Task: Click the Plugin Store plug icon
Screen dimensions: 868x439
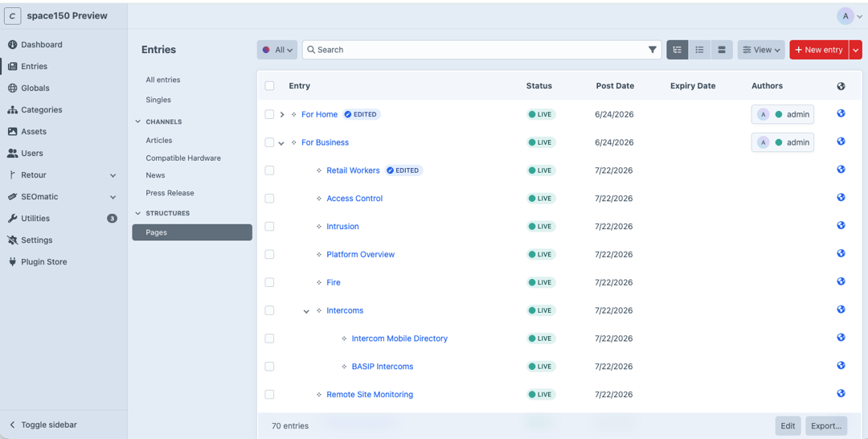Action: 12,262
